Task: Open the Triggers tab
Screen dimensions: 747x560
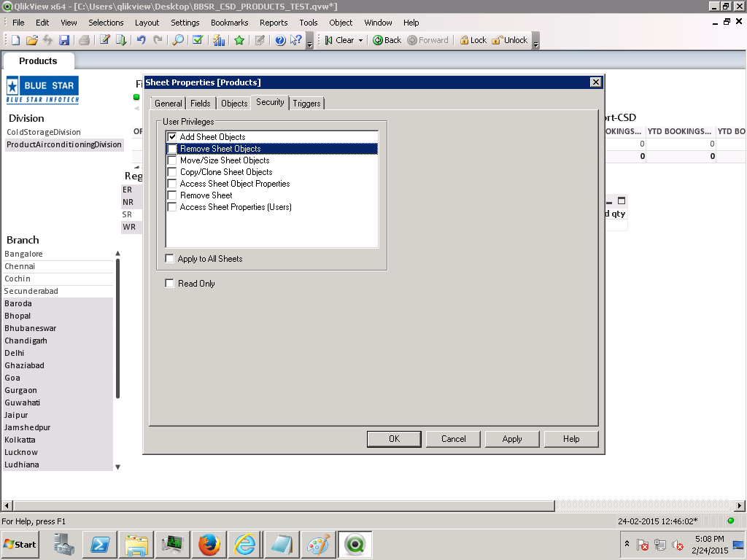Action: click(x=306, y=104)
